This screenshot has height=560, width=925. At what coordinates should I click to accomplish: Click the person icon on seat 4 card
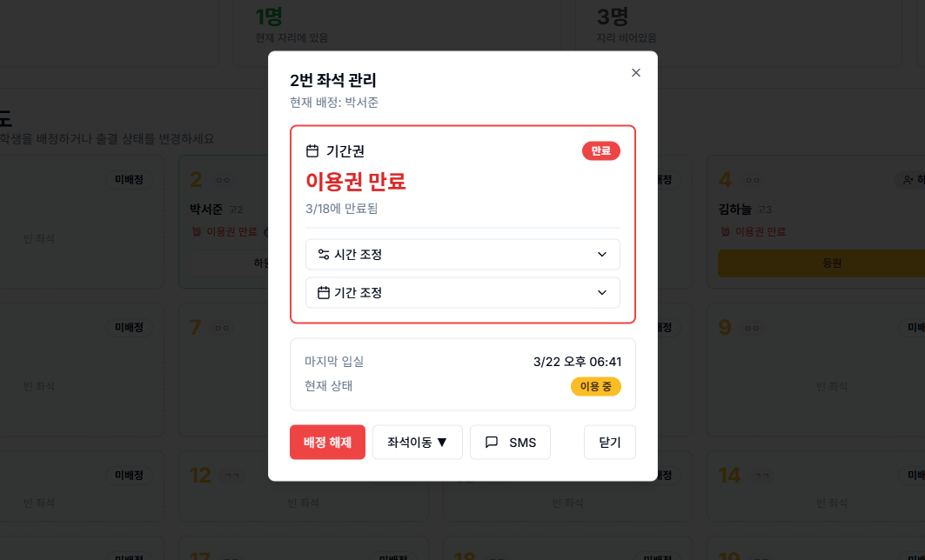[908, 180]
